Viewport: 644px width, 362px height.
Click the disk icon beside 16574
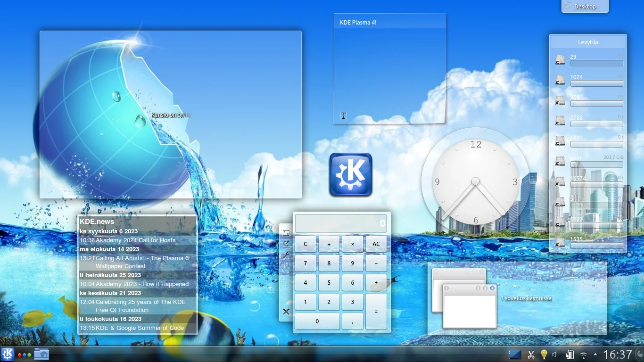pyautogui.click(x=560, y=181)
